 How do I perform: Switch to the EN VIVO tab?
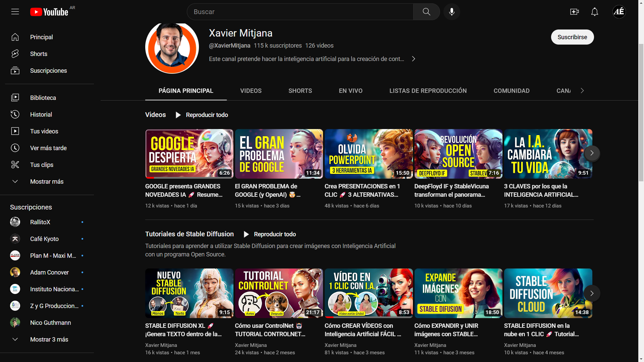(351, 91)
